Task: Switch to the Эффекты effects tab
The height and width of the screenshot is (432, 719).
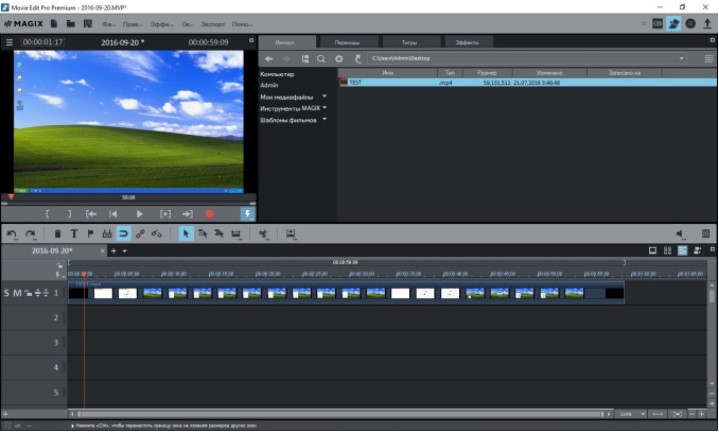Action: [x=467, y=43]
